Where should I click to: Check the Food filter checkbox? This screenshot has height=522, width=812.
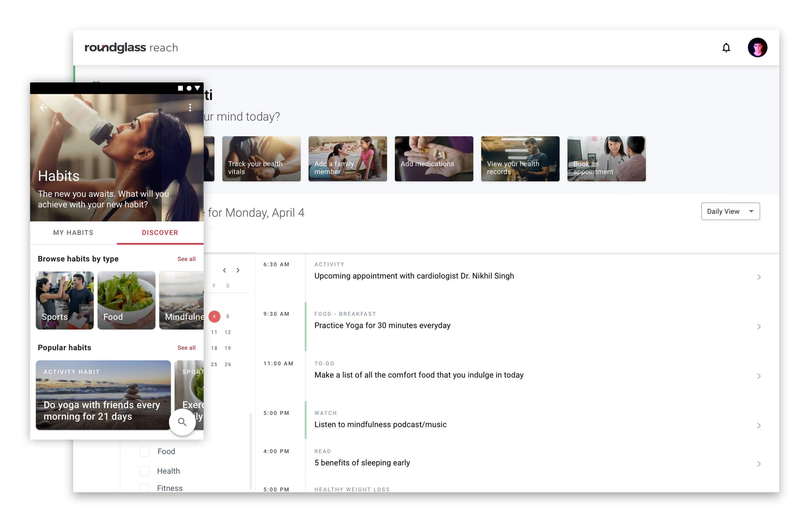click(x=144, y=451)
